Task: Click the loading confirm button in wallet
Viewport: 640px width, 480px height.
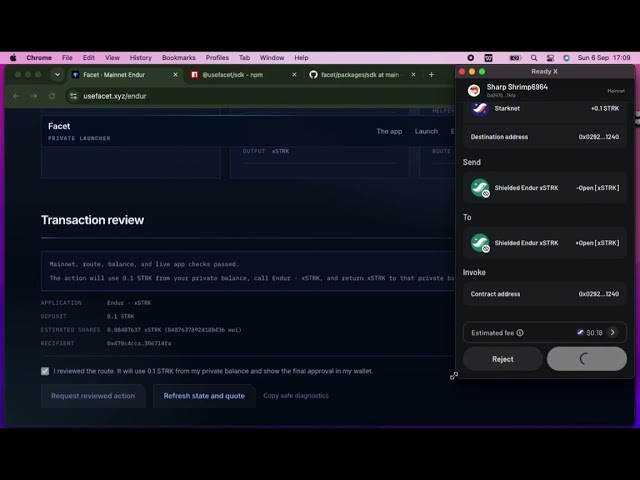Action: [x=587, y=359]
